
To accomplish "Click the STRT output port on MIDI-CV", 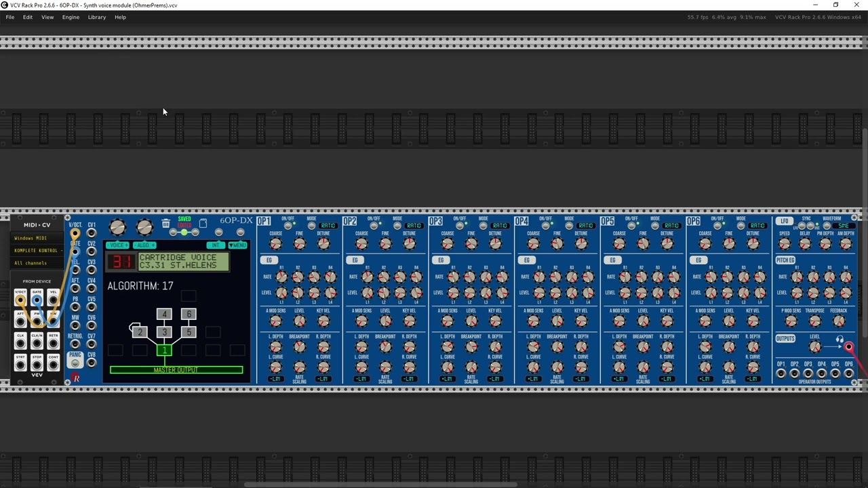I will pyautogui.click(x=20, y=365).
